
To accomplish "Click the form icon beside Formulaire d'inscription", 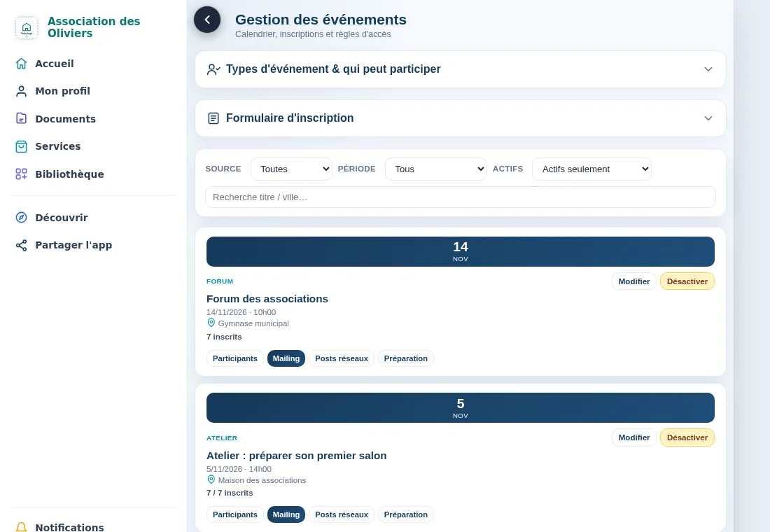I will [213, 118].
